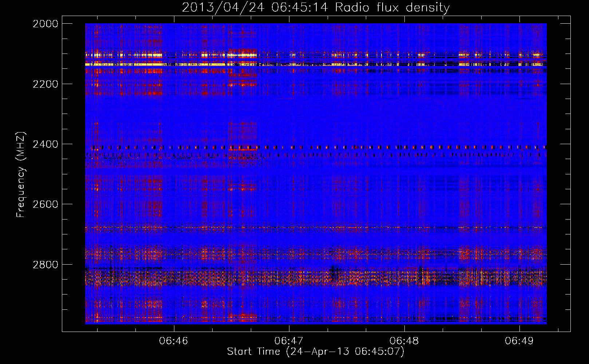
Task: Select the 2800 frequency axis label
Action: pos(46,265)
